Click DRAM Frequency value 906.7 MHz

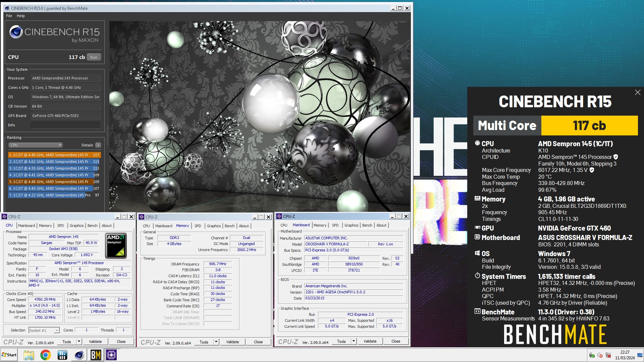pos(218,264)
